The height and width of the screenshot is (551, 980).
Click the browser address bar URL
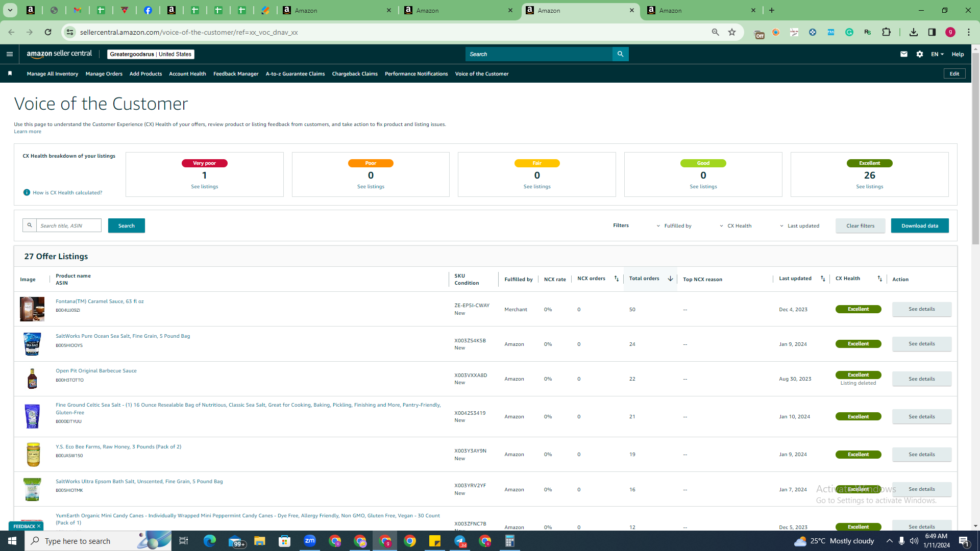[x=189, y=32]
